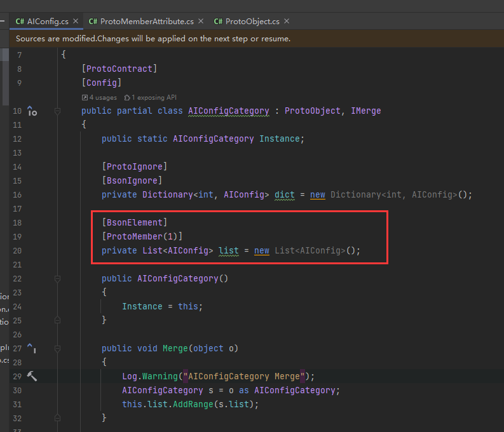The height and width of the screenshot is (432, 504).
Task: Click the 'list' field name on line 20
Action: point(229,250)
